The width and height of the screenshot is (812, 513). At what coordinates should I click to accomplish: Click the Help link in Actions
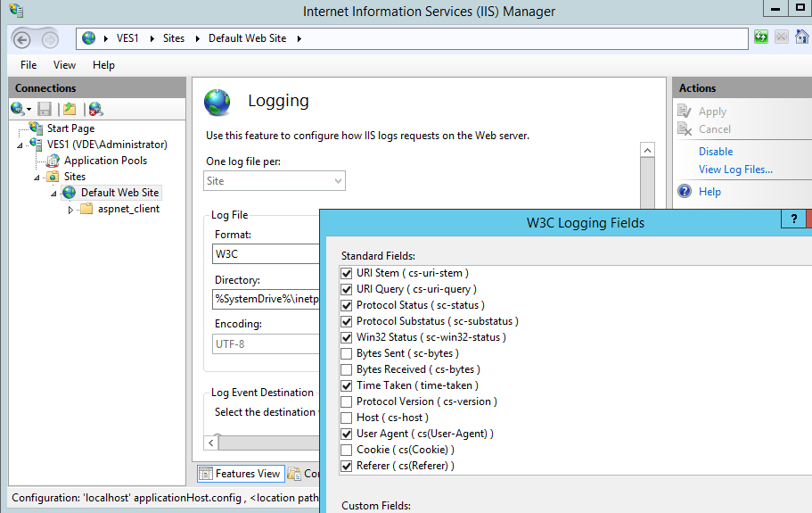pyautogui.click(x=709, y=192)
